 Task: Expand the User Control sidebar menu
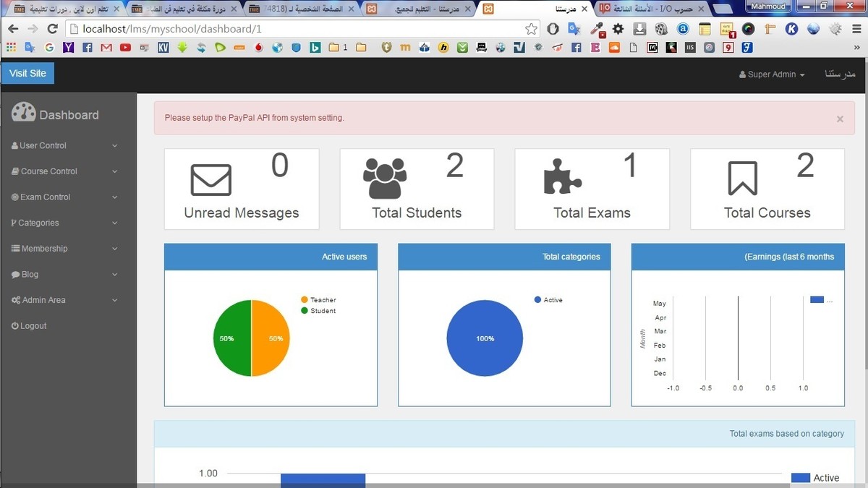point(64,145)
